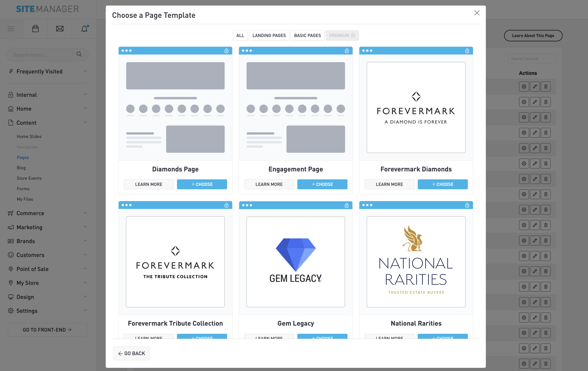Click the store bag icon in top bar
The image size is (588, 371).
coord(35,29)
